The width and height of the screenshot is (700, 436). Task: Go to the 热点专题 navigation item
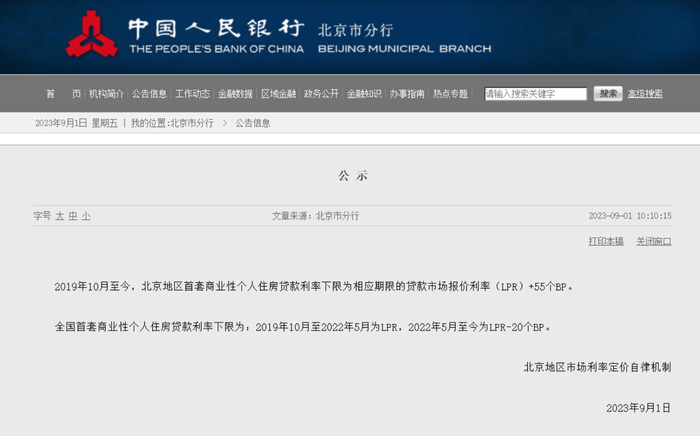point(450,94)
